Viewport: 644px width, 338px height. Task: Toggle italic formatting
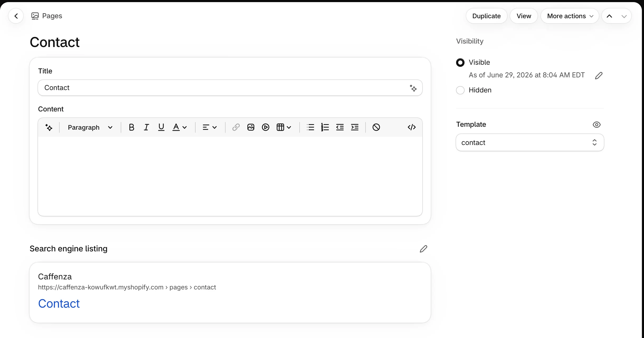pos(146,128)
